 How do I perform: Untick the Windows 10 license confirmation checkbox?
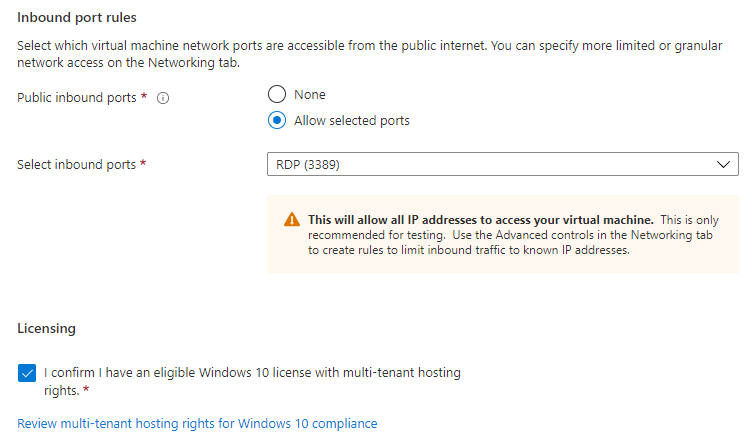click(x=27, y=373)
